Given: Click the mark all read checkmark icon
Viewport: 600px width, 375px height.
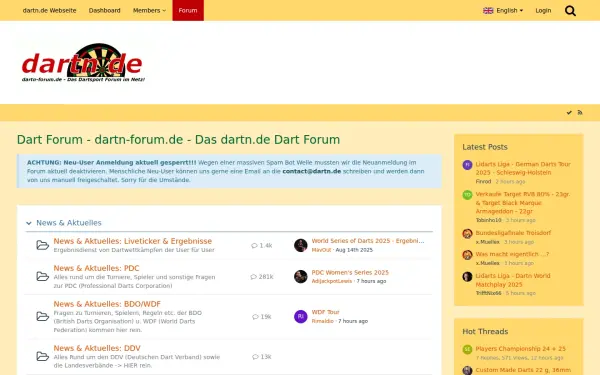Looking at the screenshot, I should click(x=569, y=112).
